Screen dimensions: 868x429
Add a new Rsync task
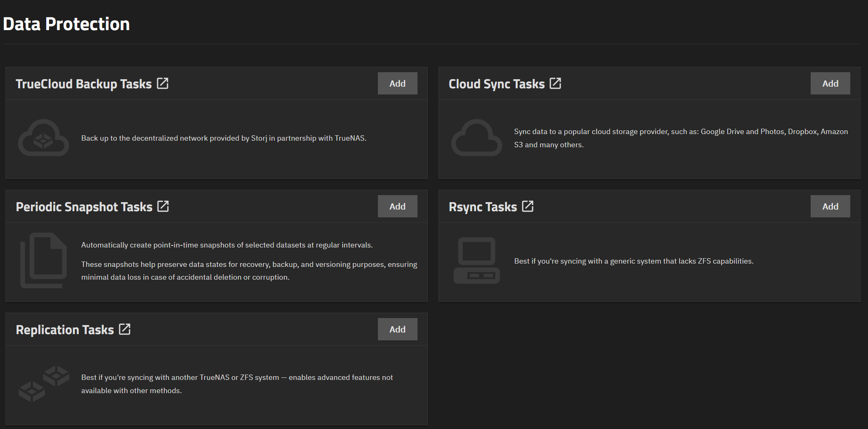(830, 206)
